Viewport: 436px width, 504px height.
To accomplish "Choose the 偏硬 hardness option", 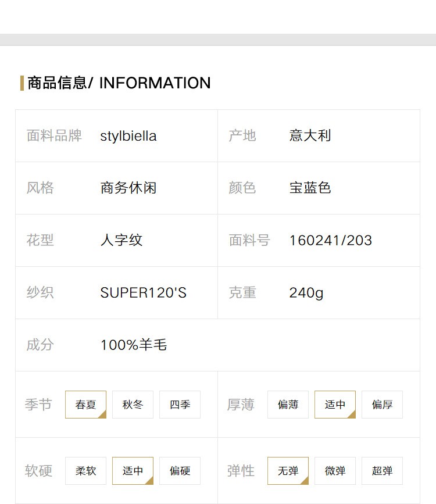I will coord(180,470).
